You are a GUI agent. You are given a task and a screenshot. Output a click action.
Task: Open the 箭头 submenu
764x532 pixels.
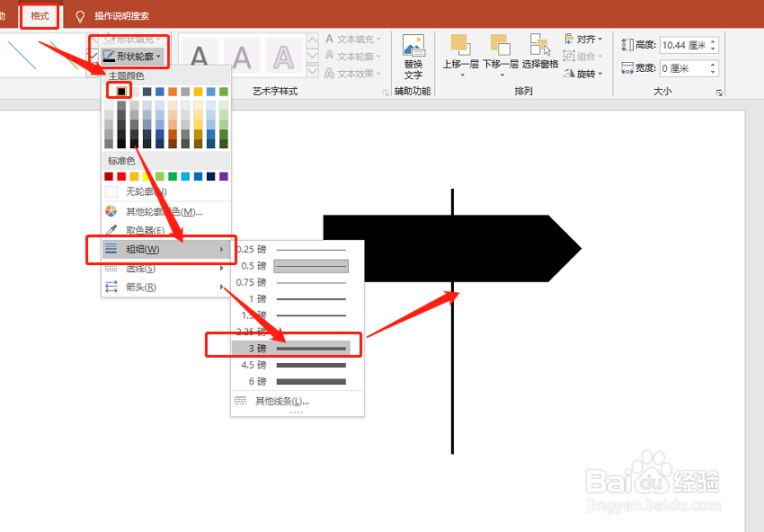(165, 287)
